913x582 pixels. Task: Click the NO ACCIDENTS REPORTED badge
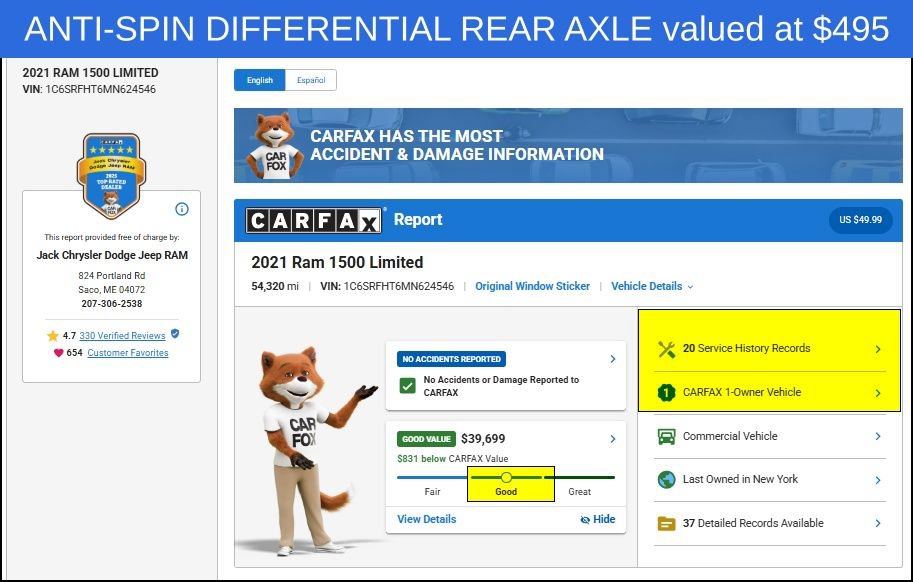(x=451, y=359)
